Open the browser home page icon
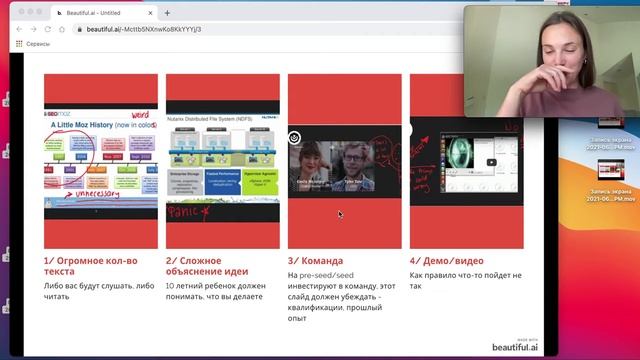640x360 pixels. click(x=62, y=29)
